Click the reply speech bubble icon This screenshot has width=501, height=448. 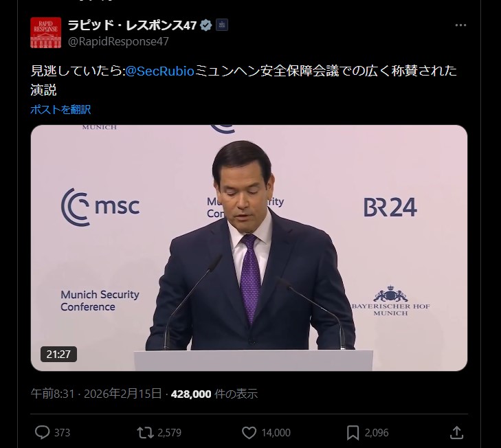tap(42, 433)
